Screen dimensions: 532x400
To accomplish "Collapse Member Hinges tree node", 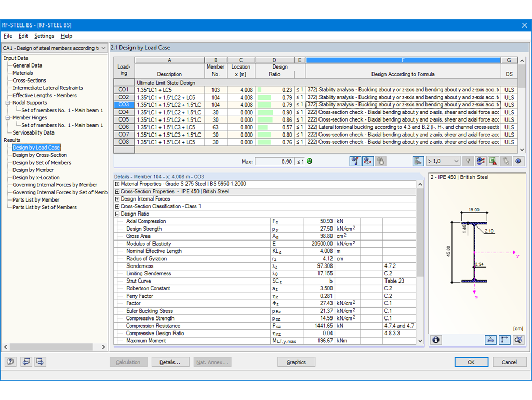I will click(x=8, y=118).
